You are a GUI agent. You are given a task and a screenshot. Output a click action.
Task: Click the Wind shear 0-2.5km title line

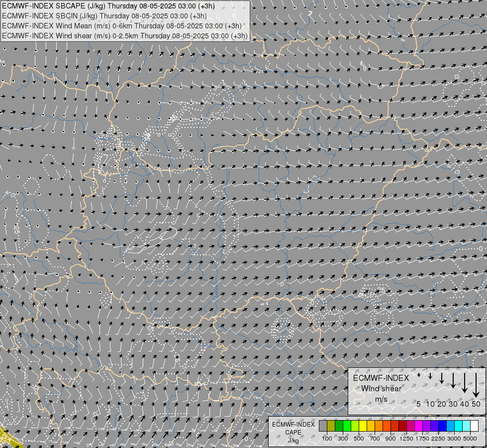click(125, 36)
